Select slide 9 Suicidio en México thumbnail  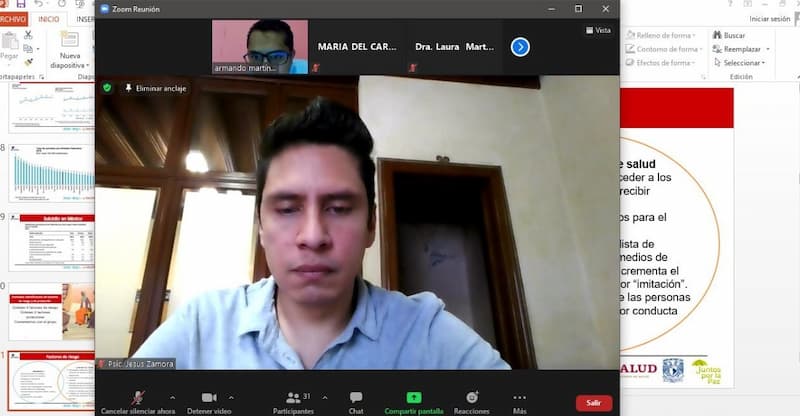(x=52, y=242)
